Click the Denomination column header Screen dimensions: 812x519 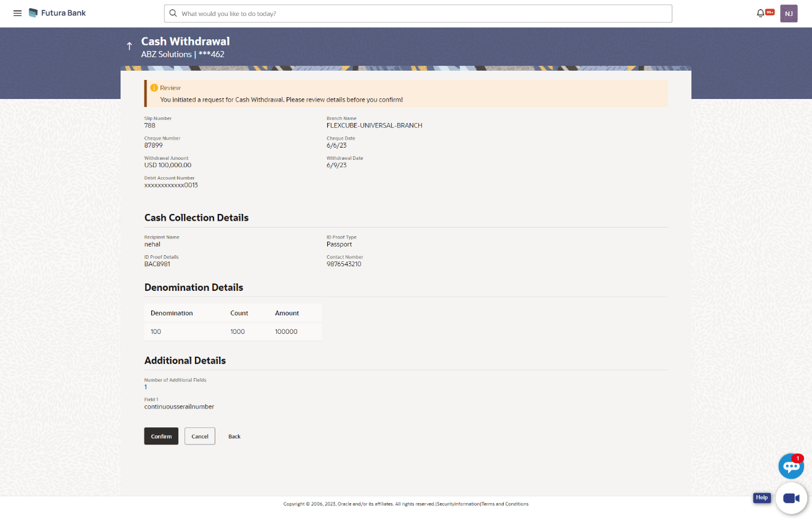pos(172,313)
